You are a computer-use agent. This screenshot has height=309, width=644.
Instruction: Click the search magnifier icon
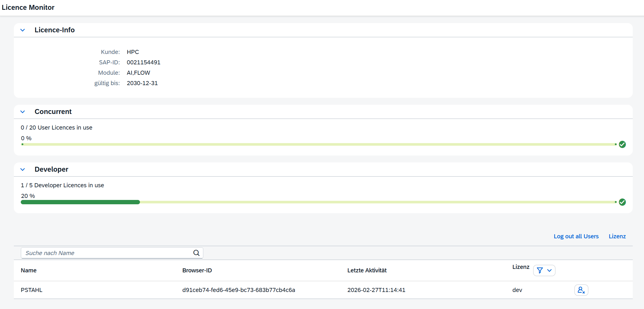(196, 253)
